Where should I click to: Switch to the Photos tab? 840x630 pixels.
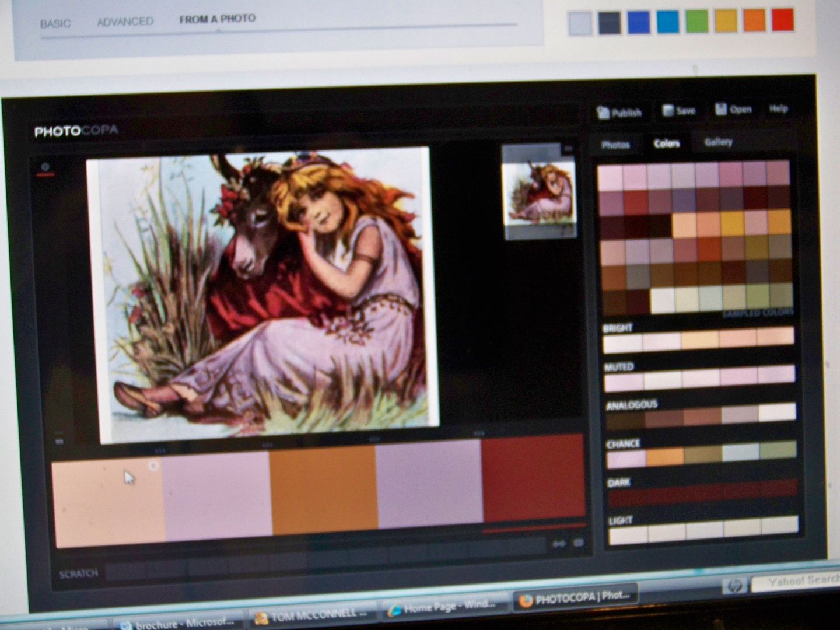[x=616, y=145]
